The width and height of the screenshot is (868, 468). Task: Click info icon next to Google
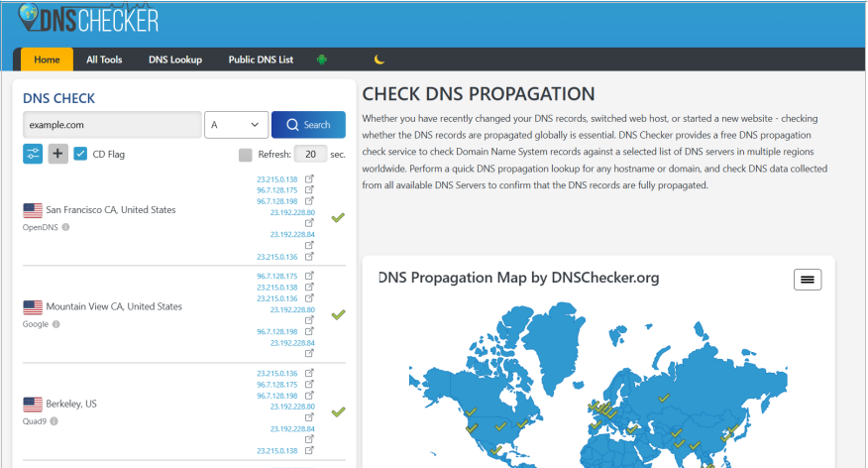click(55, 324)
